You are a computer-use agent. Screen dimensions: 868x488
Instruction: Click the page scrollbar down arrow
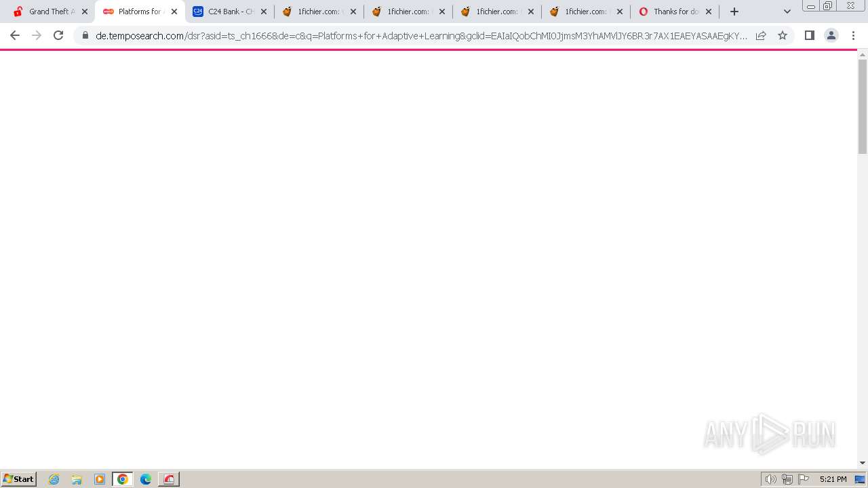(863, 463)
